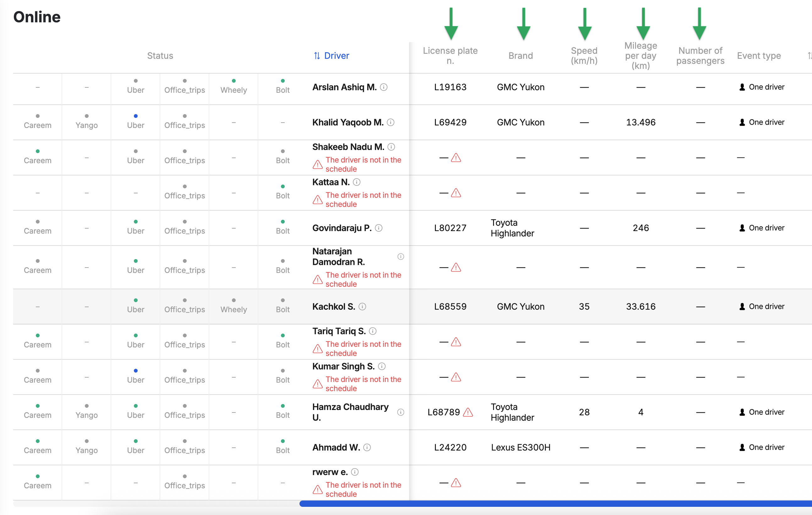812x515 pixels.
Task: Click Careem status in rwerw e. row
Action: click(x=37, y=482)
